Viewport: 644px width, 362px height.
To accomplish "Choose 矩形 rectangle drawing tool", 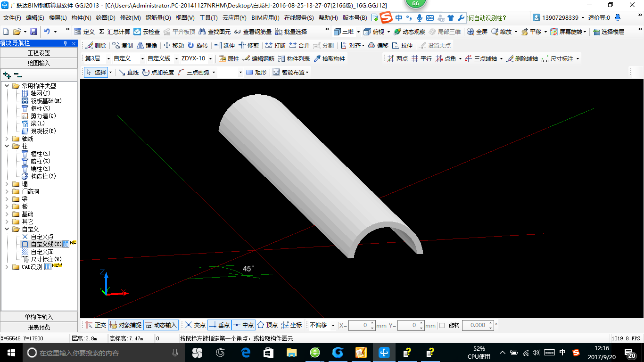I will [256, 72].
